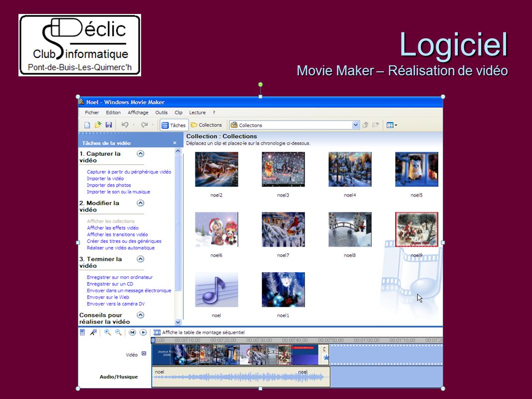Select the noel4 clip thumbnail
Viewport: 532px width, 399px height.
click(350, 169)
